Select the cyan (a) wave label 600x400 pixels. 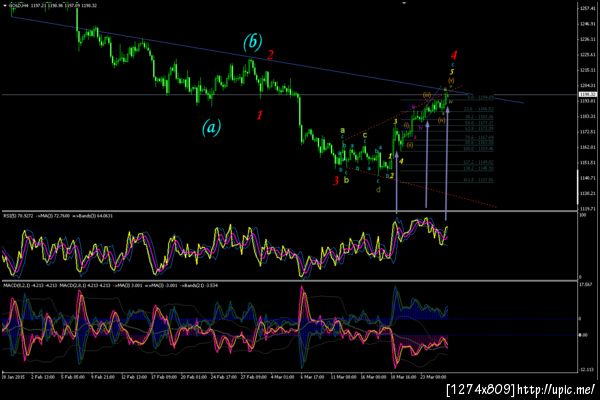[212, 127]
